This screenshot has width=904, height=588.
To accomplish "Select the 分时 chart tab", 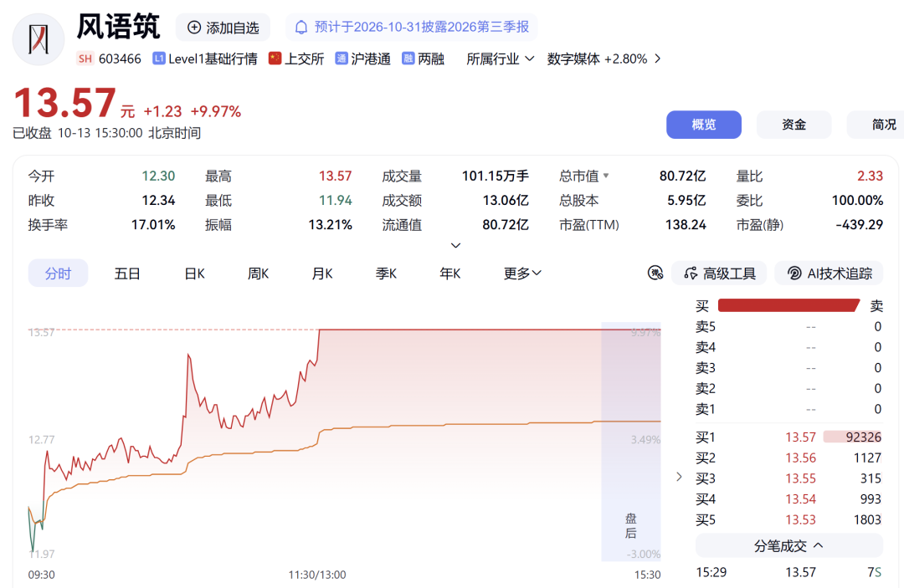I will click(59, 273).
